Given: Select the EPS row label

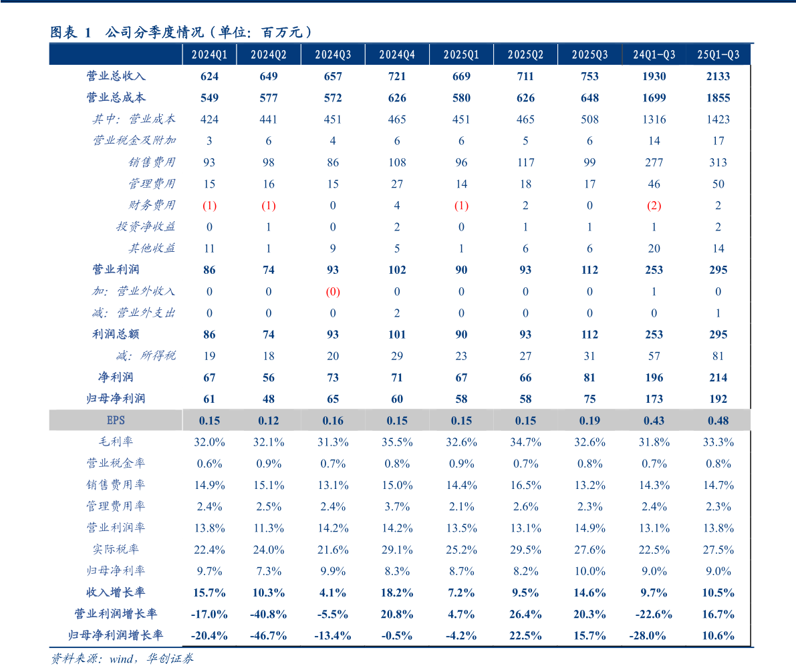Looking at the screenshot, I should coord(116,420).
